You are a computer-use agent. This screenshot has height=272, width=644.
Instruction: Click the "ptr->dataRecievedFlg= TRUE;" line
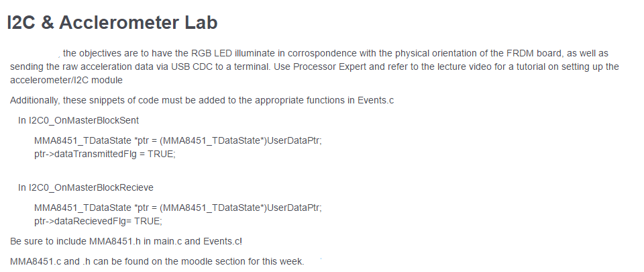click(x=98, y=220)
